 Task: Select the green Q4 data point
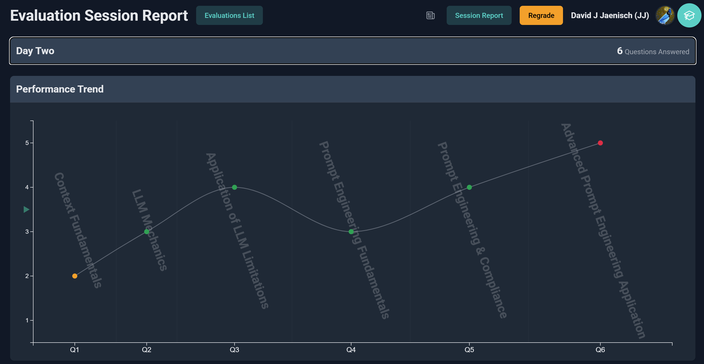(x=351, y=232)
